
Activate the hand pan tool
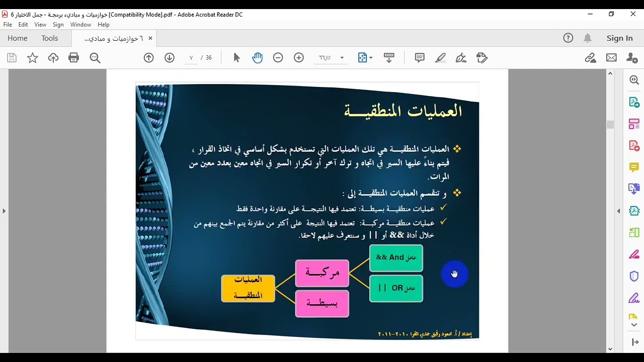click(x=258, y=58)
